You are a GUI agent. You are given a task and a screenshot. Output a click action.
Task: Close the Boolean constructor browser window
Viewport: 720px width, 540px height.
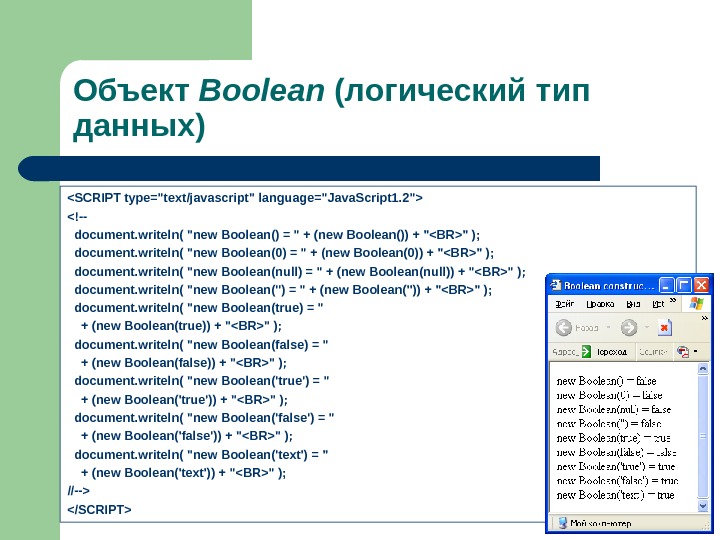[x=701, y=285]
